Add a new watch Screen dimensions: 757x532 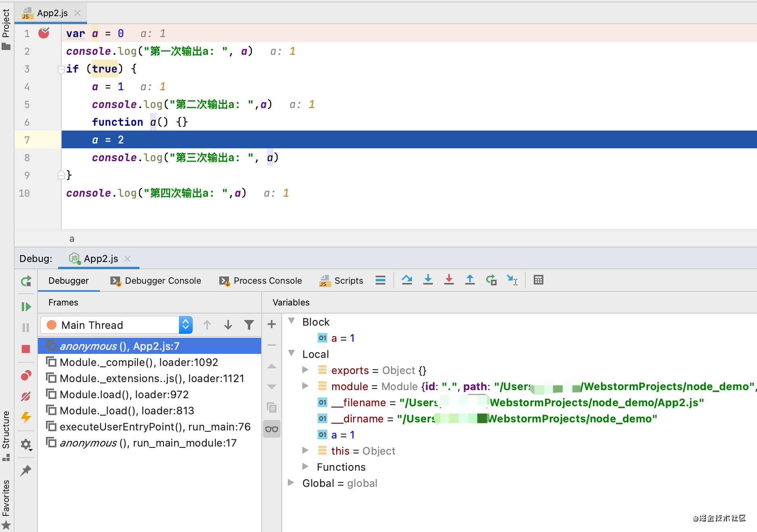[x=272, y=324]
